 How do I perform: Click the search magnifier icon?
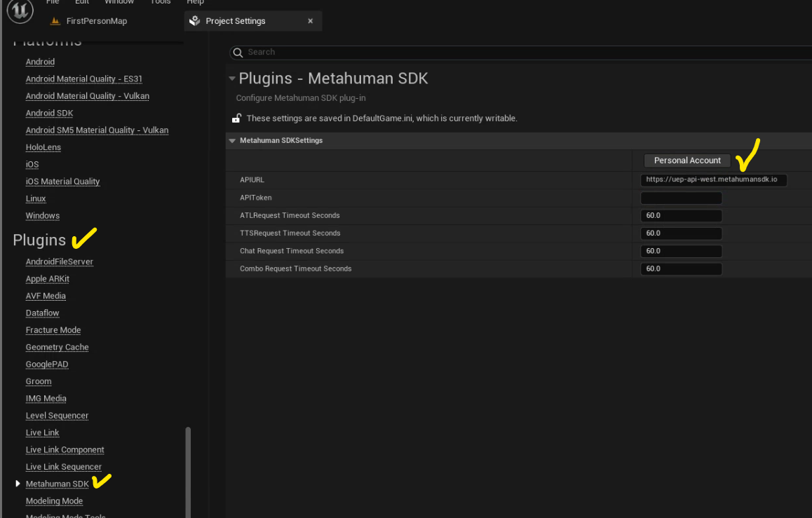point(238,53)
